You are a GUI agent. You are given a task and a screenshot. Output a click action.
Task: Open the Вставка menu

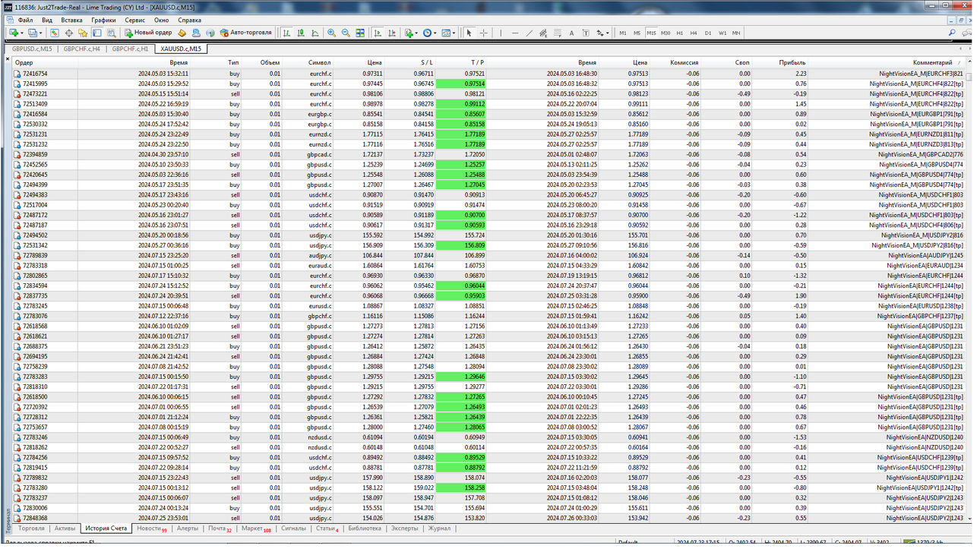click(71, 20)
